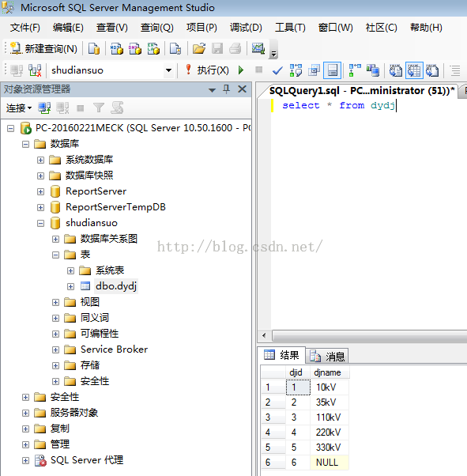Open the shudiansuo database dropdown
The width and height of the screenshot is (467, 476).
tap(168, 70)
